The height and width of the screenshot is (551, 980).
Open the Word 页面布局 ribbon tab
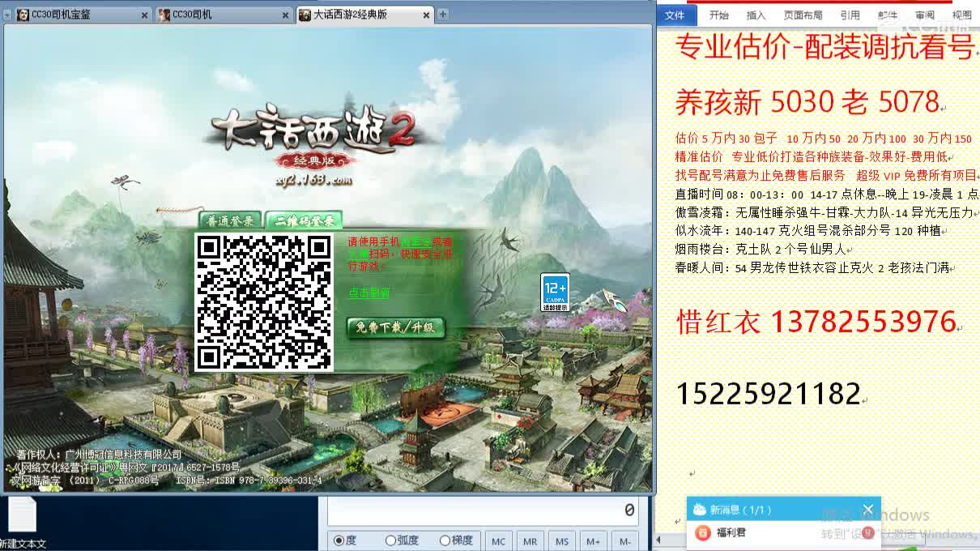pyautogui.click(x=803, y=15)
